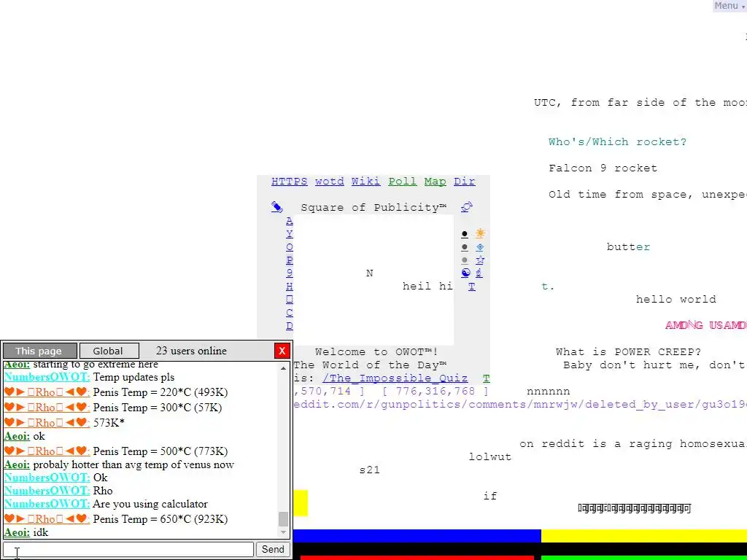Click the candy icon right of Square of Publicity

tap(467, 207)
